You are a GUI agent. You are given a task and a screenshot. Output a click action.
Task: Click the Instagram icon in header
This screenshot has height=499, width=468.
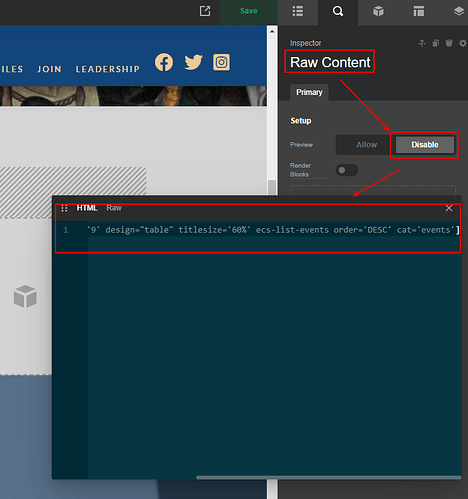click(x=221, y=62)
